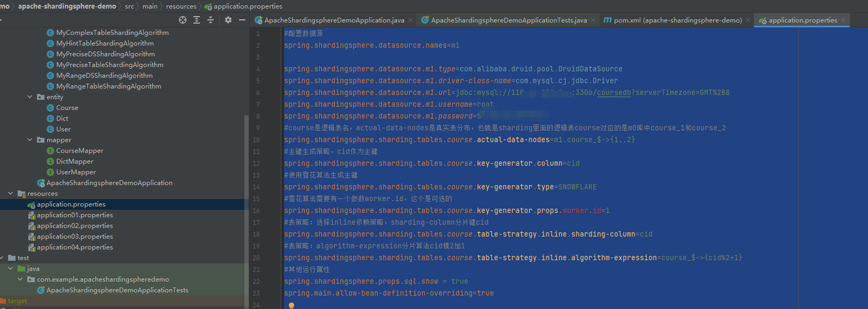868x309 pixels.
Task: Click class icon beside MyRangeDSShardingAlgorithm
Action: [x=50, y=76]
